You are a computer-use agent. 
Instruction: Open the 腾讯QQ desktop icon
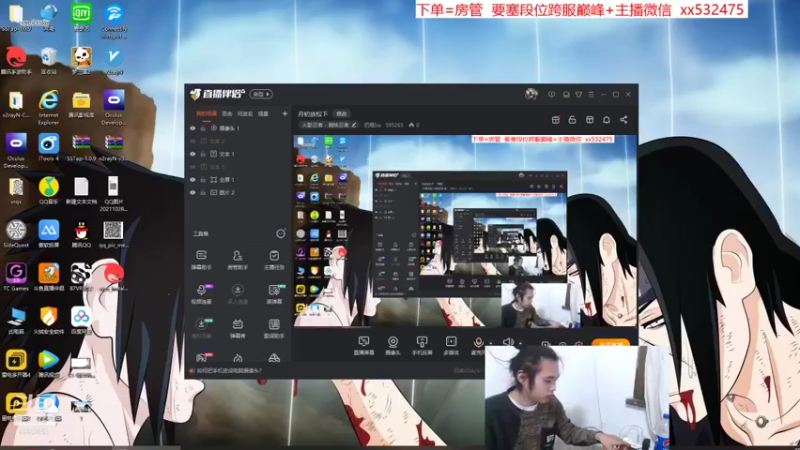[x=81, y=234]
